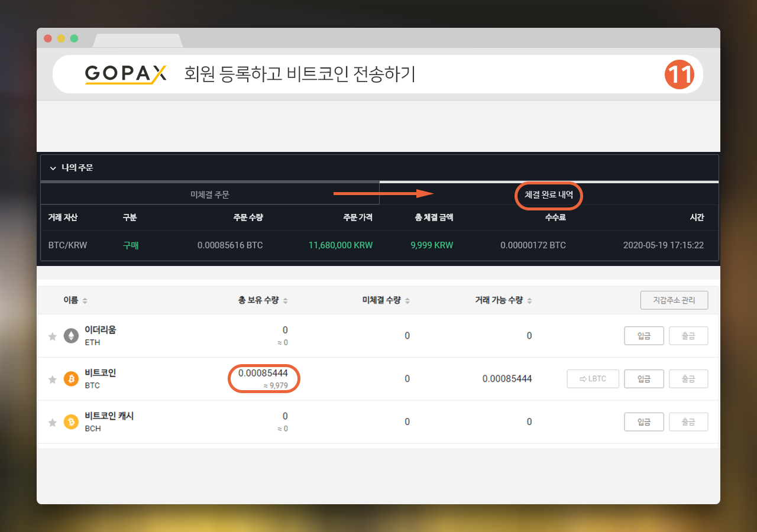Click the Bitcoin coin icon
This screenshot has height=532, width=757.
pos(71,379)
